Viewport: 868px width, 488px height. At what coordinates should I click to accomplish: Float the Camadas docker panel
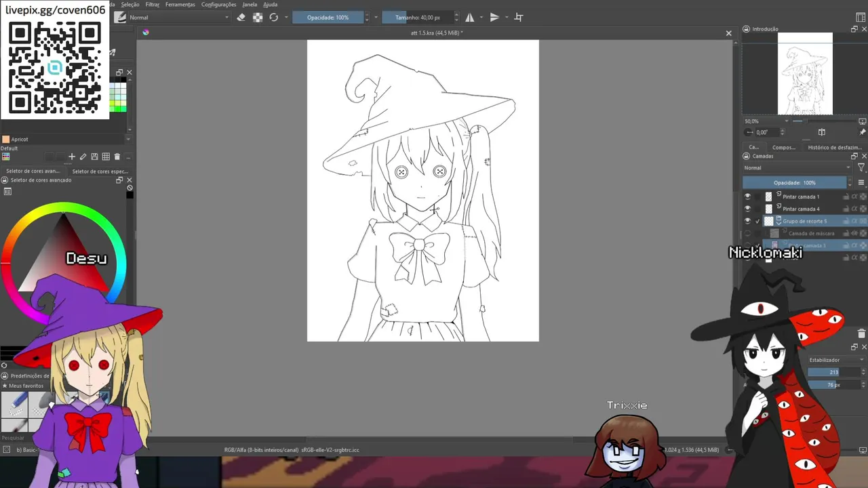coord(854,156)
